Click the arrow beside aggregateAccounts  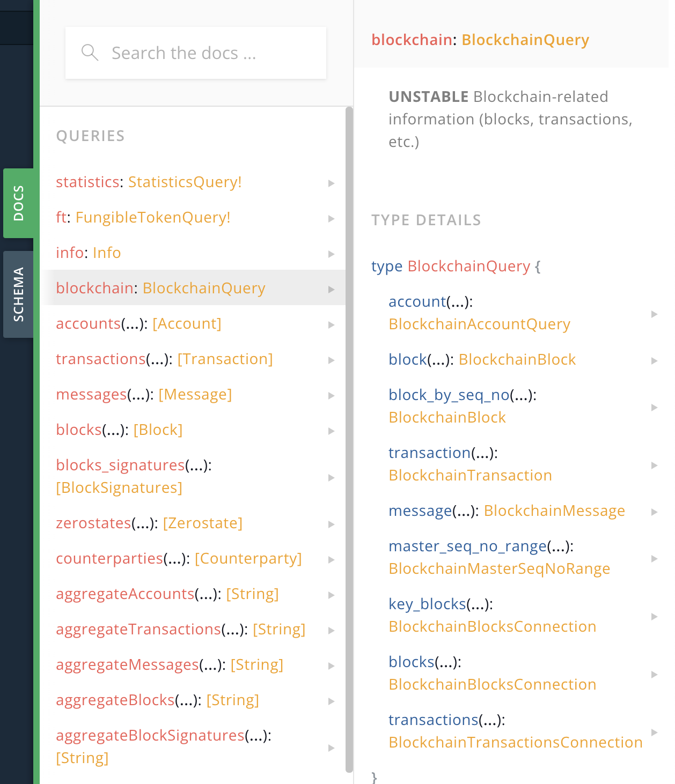click(x=332, y=595)
